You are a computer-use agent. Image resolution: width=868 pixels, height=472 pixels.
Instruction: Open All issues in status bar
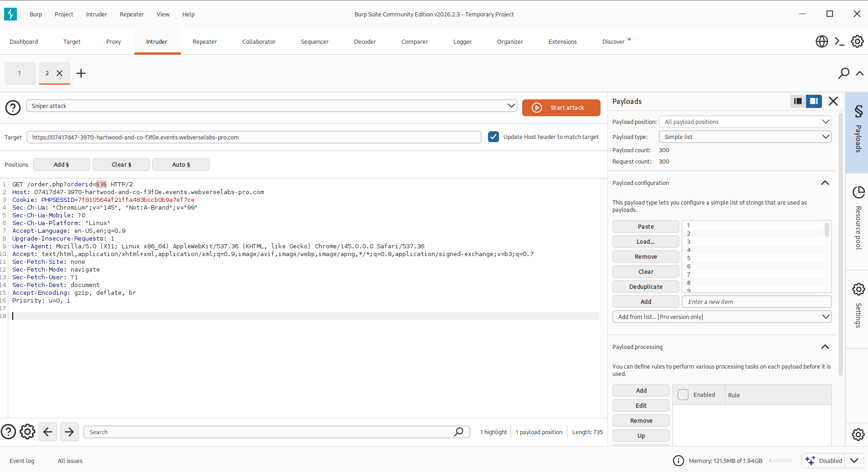70,461
